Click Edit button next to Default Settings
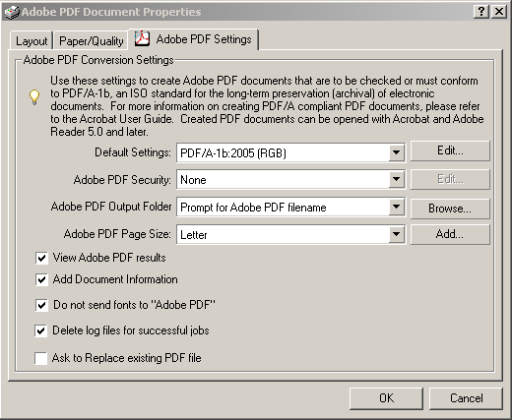Screen dimensions: 512x420 pyautogui.click(x=450, y=150)
